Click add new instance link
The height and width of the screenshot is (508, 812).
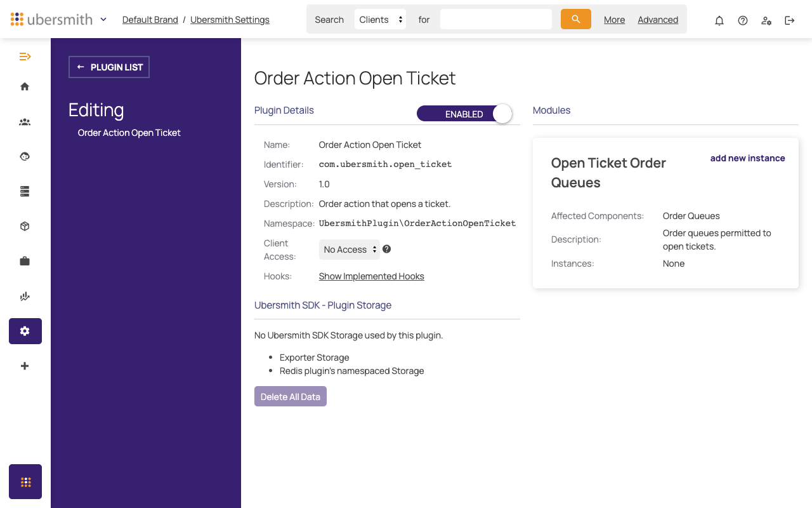point(747,158)
